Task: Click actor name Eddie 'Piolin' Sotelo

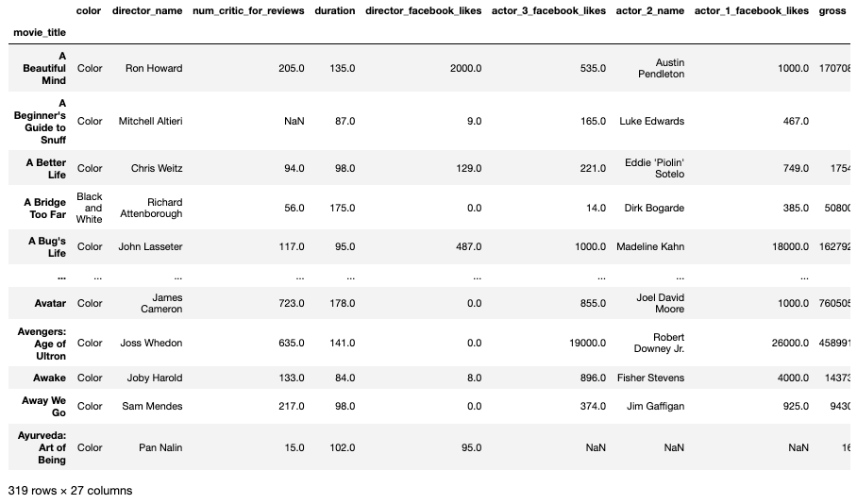Action: [654, 168]
